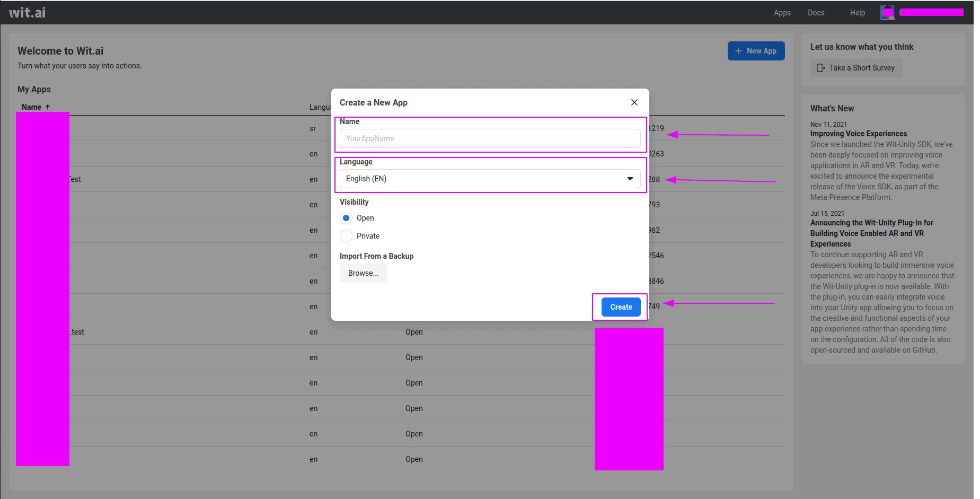Click the 'Jul 15, 2021' date text
Viewport: 980px width, 499px height.
(827, 214)
